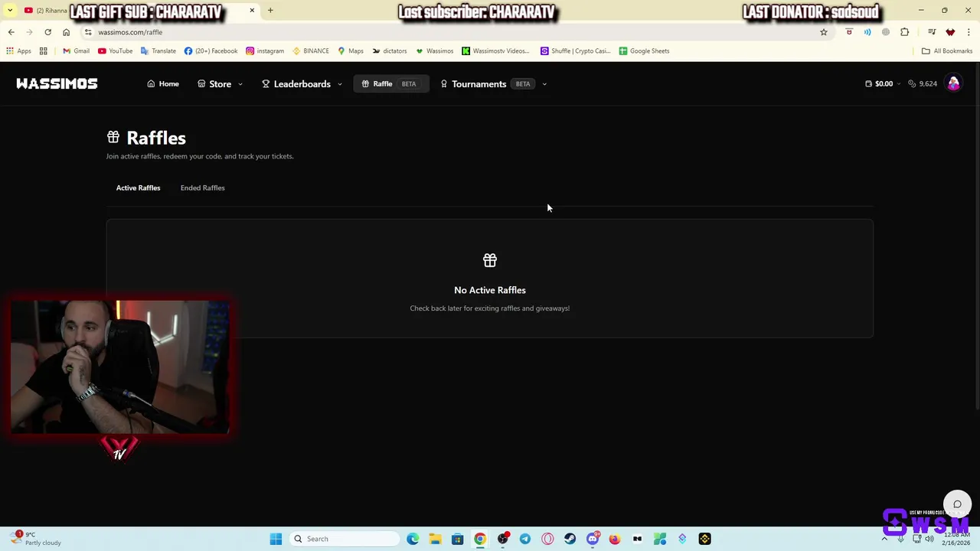
Task: Click the gray globe extension icon
Action: click(886, 32)
